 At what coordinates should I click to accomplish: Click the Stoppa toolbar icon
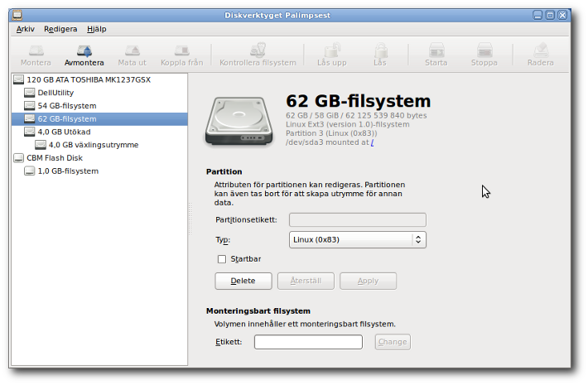click(484, 50)
